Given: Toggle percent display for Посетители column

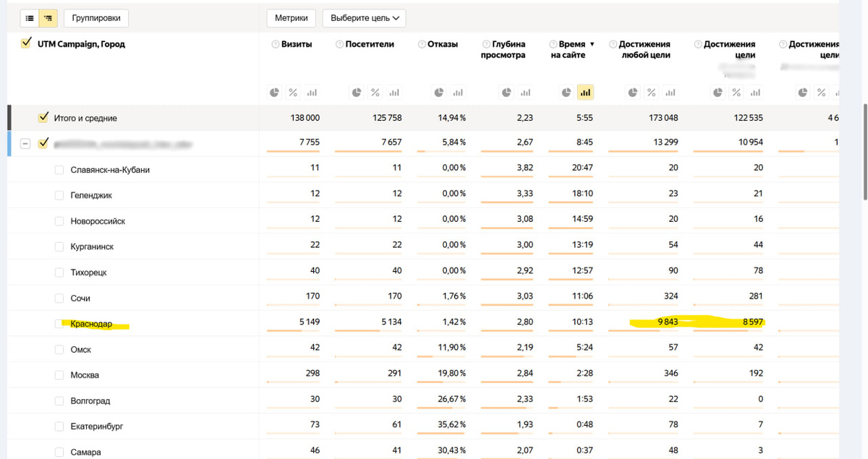Looking at the screenshot, I should 375,93.
